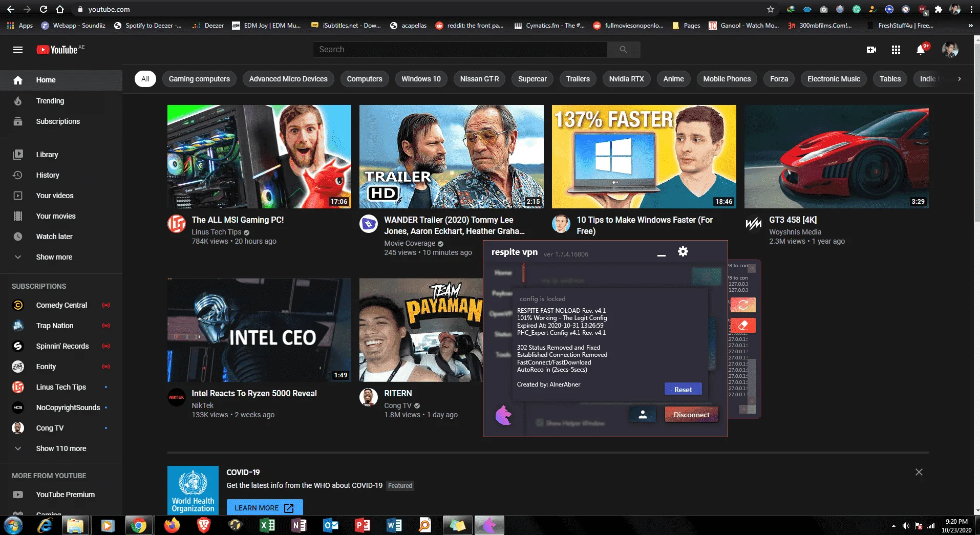Show next category chips with right arrow
The height and width of the screenshot is (535, 980).
click(959, 79)
